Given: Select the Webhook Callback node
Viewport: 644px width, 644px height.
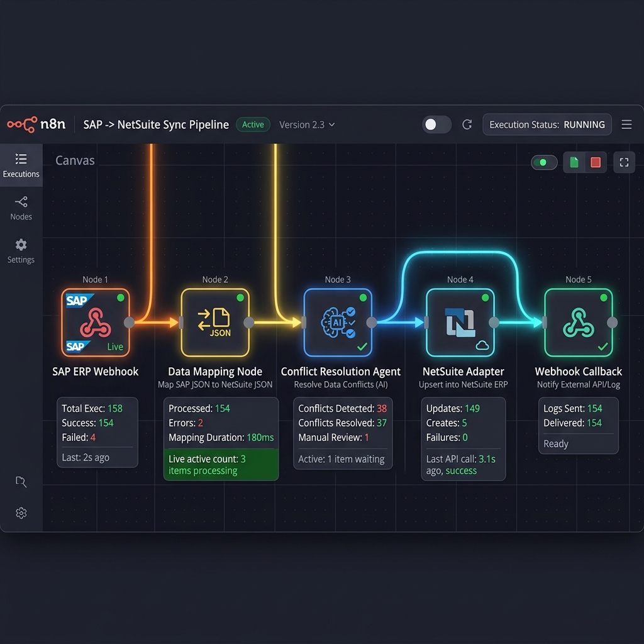Looking at the screenshot, I should point(579,323).
